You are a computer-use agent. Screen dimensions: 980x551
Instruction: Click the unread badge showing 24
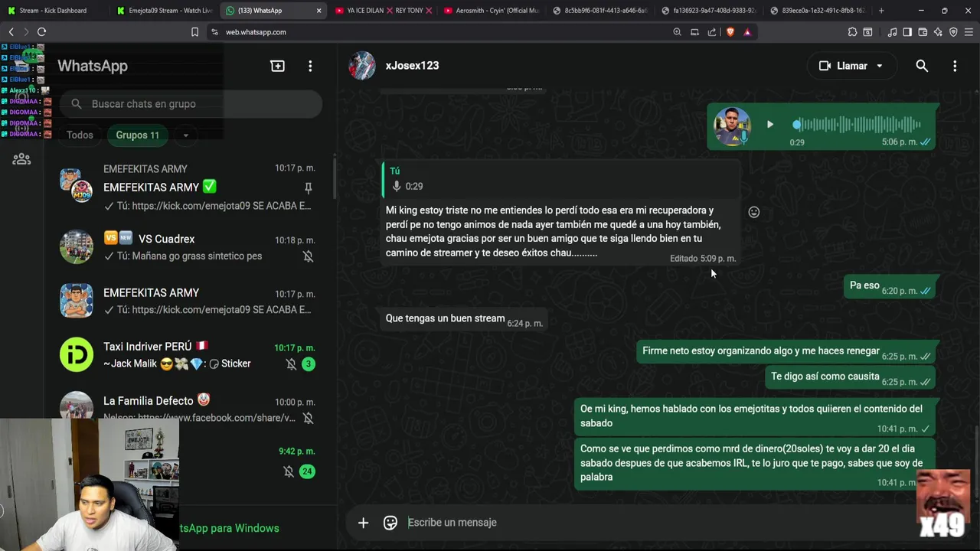307,471
